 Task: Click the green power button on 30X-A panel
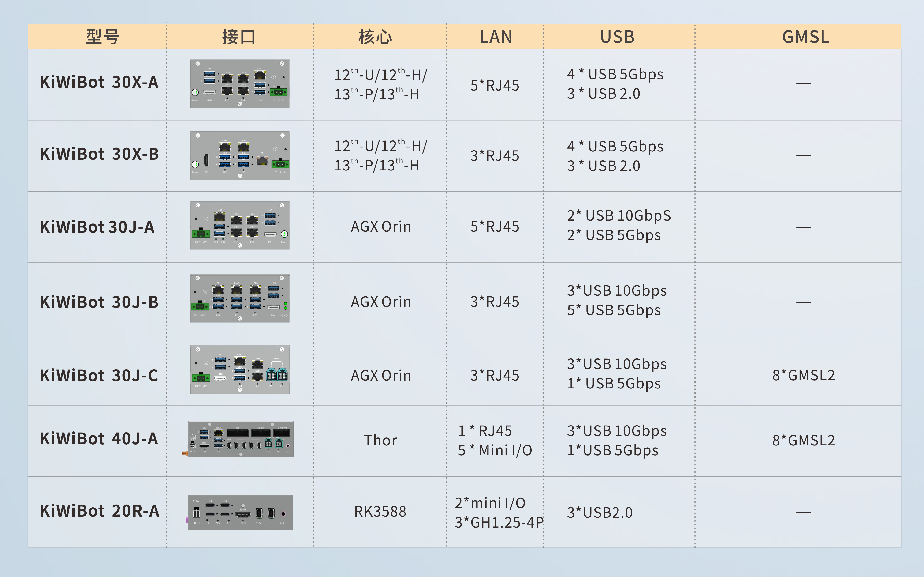tap(195, 92)
